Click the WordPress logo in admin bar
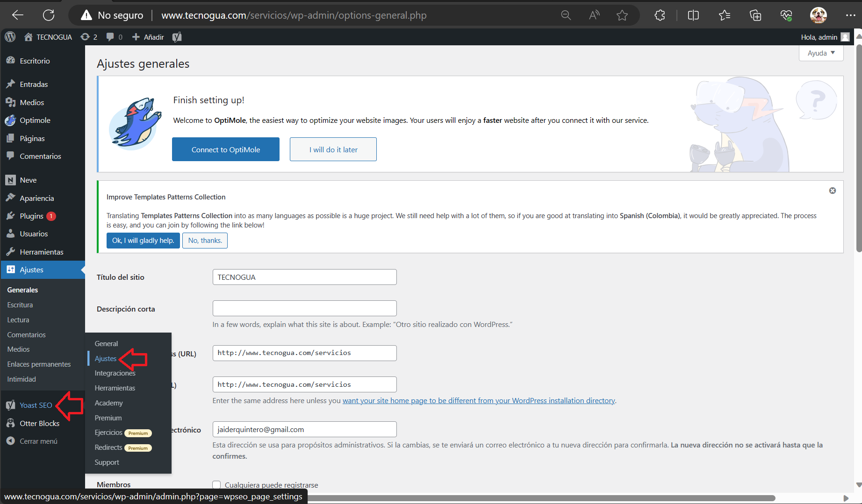This screenshot has width=862, height=504. [x=10, y=37]
